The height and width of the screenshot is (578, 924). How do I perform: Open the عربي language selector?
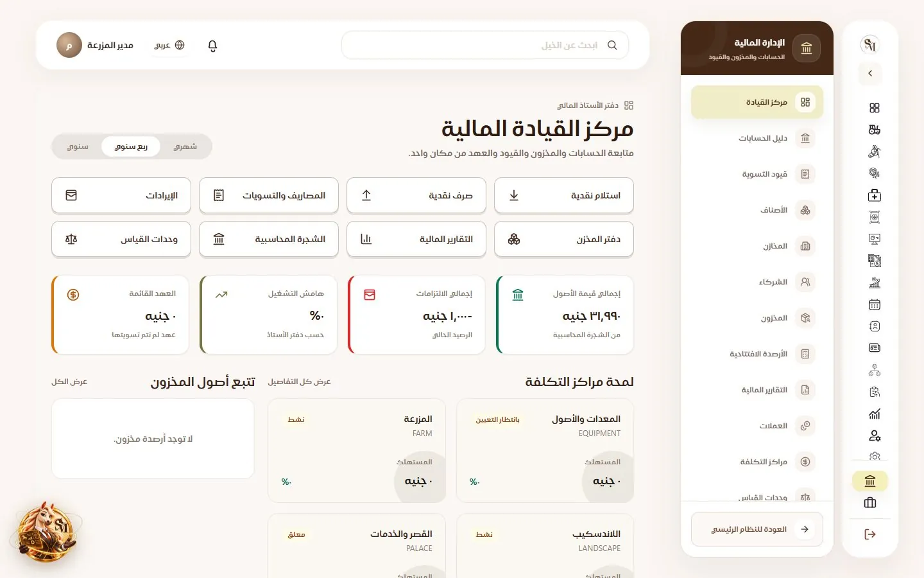[170, 45]
